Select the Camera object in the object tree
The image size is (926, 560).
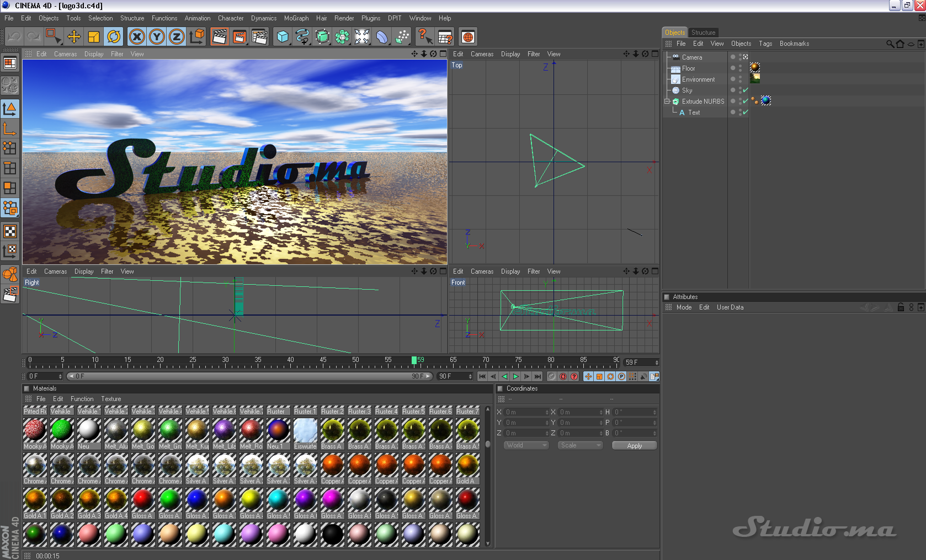pyautogui.click(x=691, y=57)
